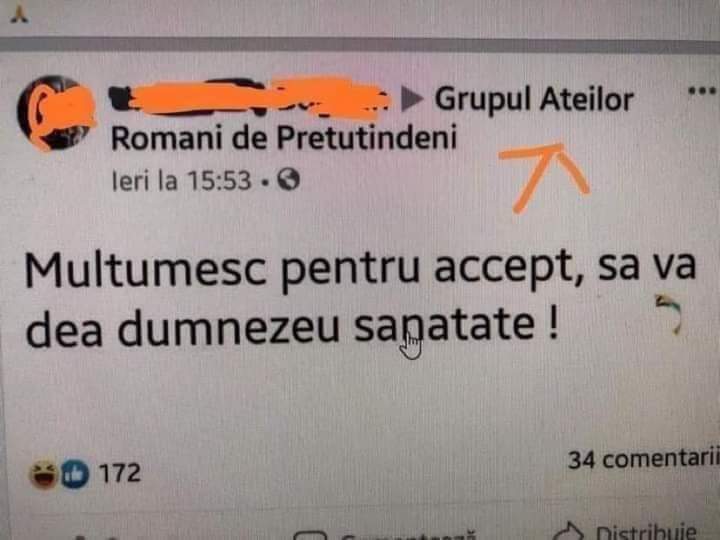
Task: Click the redacted poster name
Action: (x=250, y=98)
